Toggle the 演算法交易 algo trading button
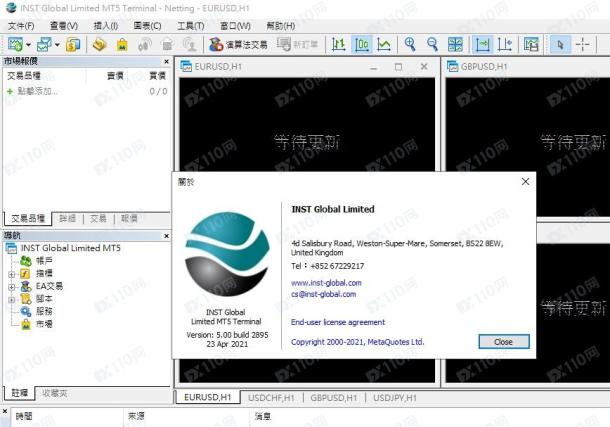Image resolution: width=610 pixels, height=427 pixels. pyautogui.click(x=238, y=44)
